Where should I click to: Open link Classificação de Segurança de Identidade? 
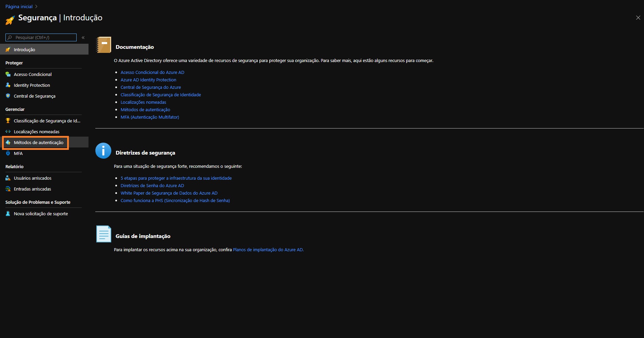click(161, 95)
